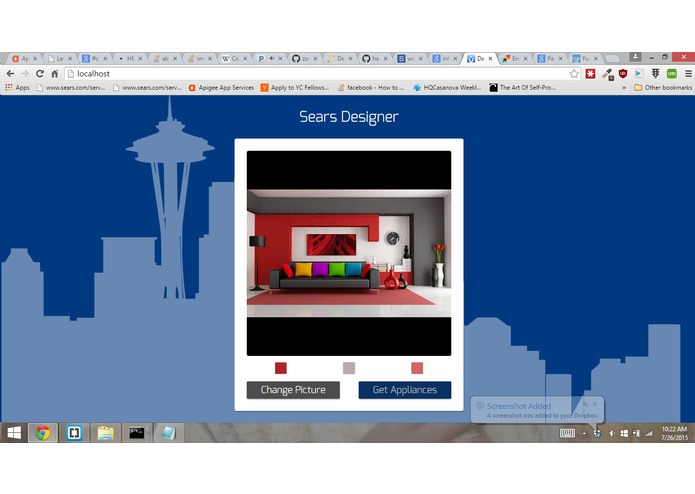The width and height of the screenshot is (695, 494).
Task: Open the command prompt taskbar icon
Action: pyautogui.click(x=137, y=433)
